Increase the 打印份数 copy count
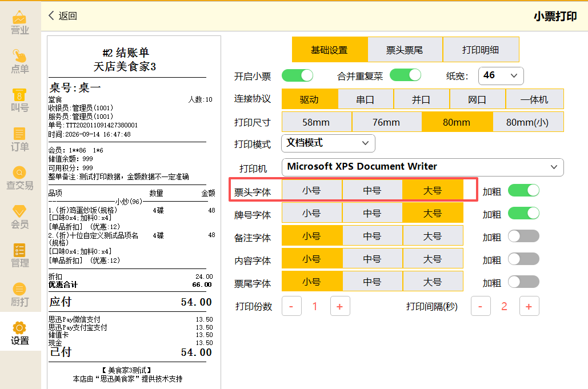The height and width of the screenshot is (389, 588). [340, 306]
